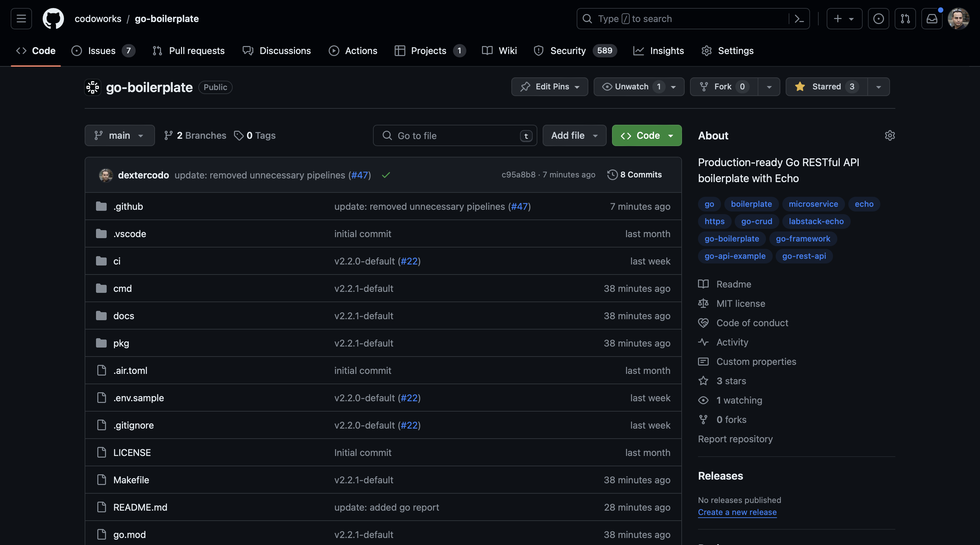Click Create a new release link
This screenshot has width=980, height=545.
(x=737, y=512)
